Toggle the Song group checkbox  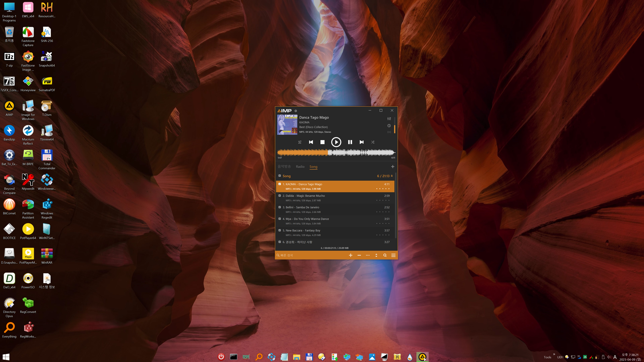tap(280, 176)
